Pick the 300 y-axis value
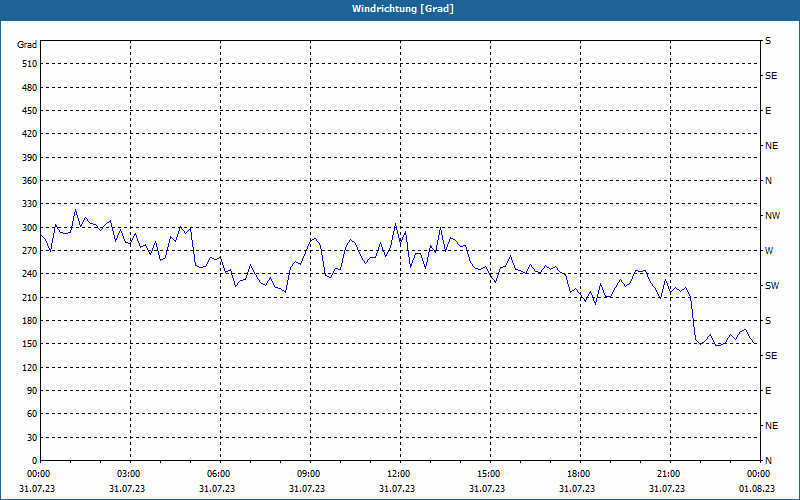Image resolution: width=800 pixels, height=500 pixels. (30, 228)
